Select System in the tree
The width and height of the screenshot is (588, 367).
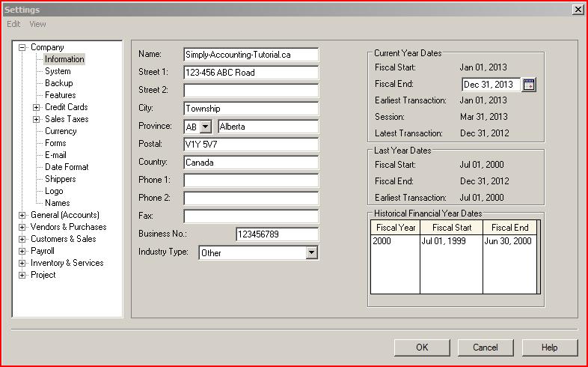point(58,71)
